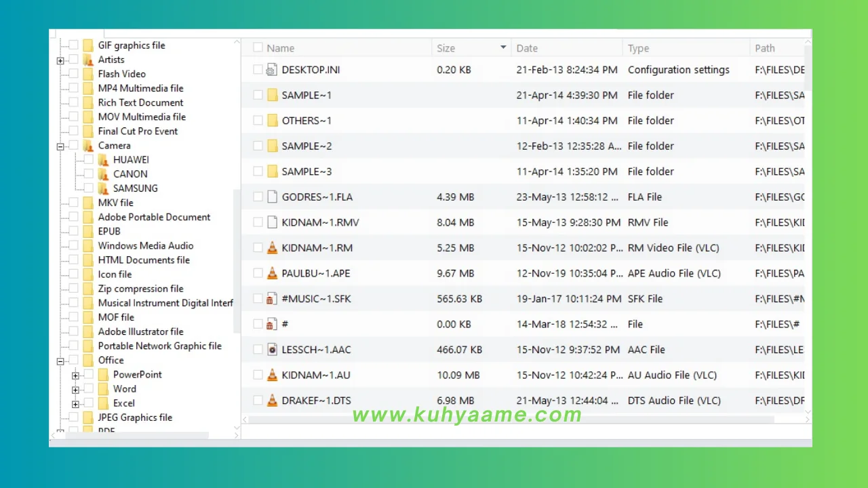This screenshot has height=488, width=868.
Task: Sort files by Date column header
Action: tap(527, 48)
